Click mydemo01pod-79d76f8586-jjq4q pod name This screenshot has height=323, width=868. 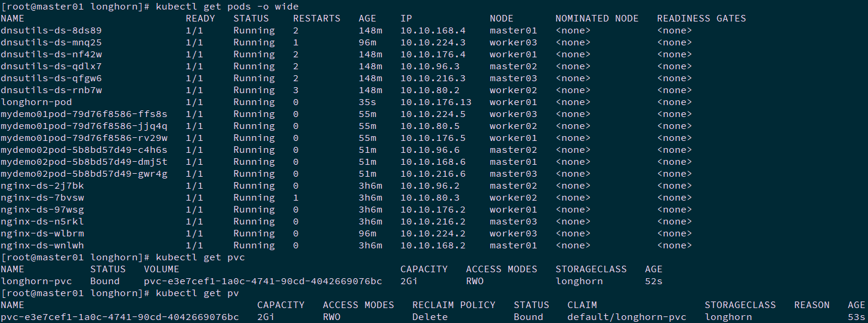pos(84,126)
